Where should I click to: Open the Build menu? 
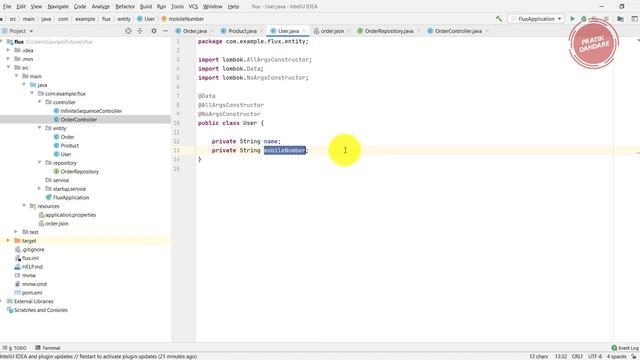pyautogui.click(x=146, y=7)
